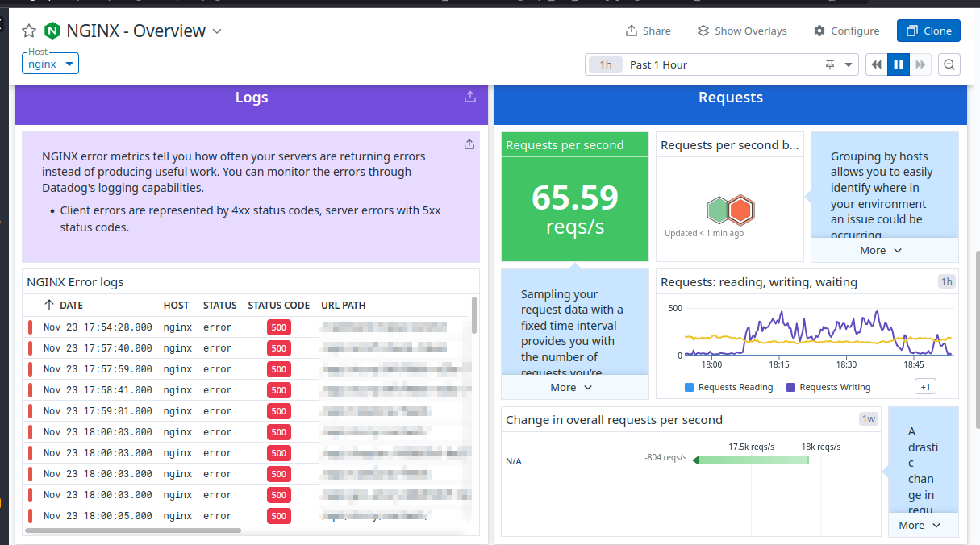Fast-forward the time range
This screenshot has width=980, height=545.
point(921,64)
